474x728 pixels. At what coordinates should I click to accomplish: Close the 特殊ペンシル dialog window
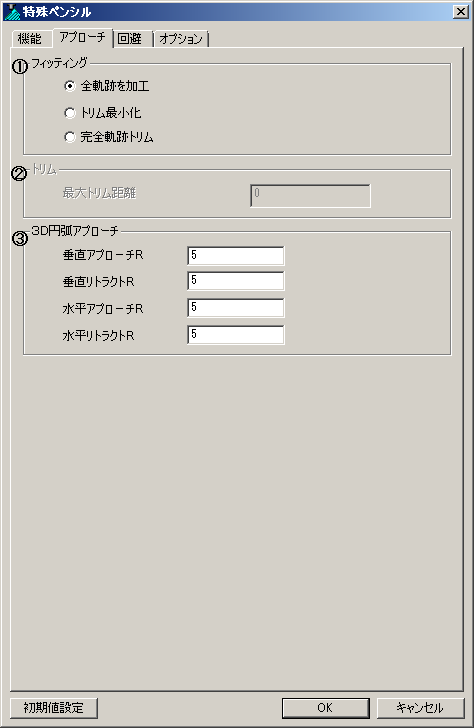pos(461,12)
